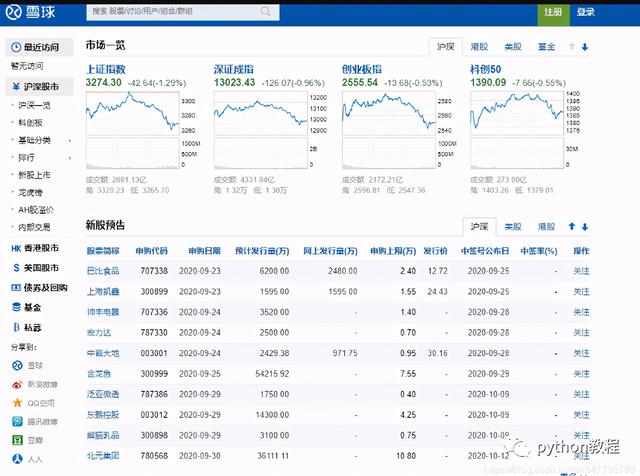Open 龙虎榜 in sidebar
This screenshot has height=476, width=640.
tap(30, 192)
